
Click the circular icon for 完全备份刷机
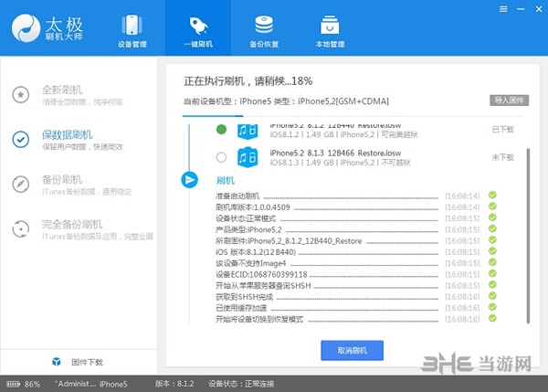click(x=21, y=229)
